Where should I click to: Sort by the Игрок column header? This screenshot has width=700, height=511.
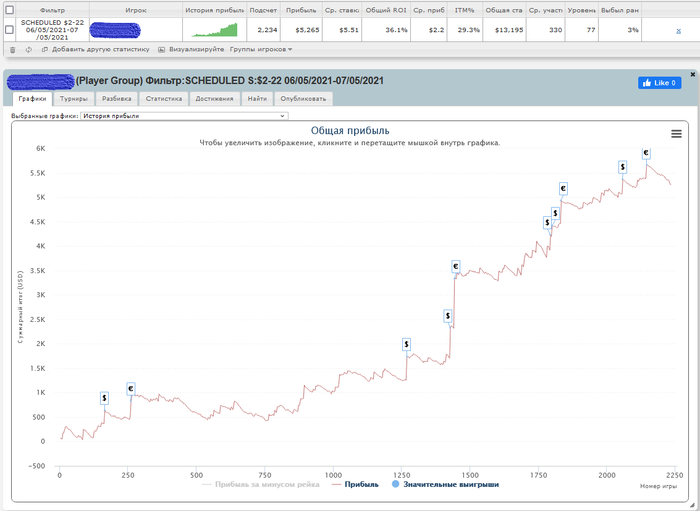(x=136, y=10)
